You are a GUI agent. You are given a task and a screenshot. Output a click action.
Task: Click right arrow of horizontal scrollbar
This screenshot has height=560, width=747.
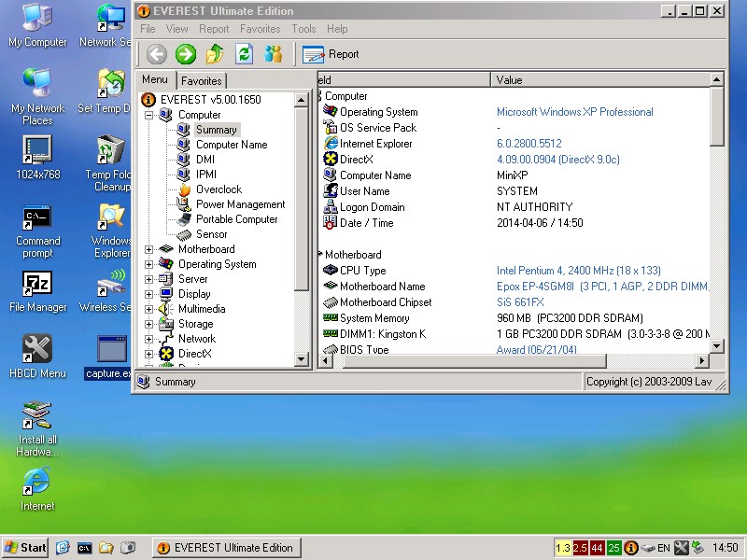click(701, 361)
